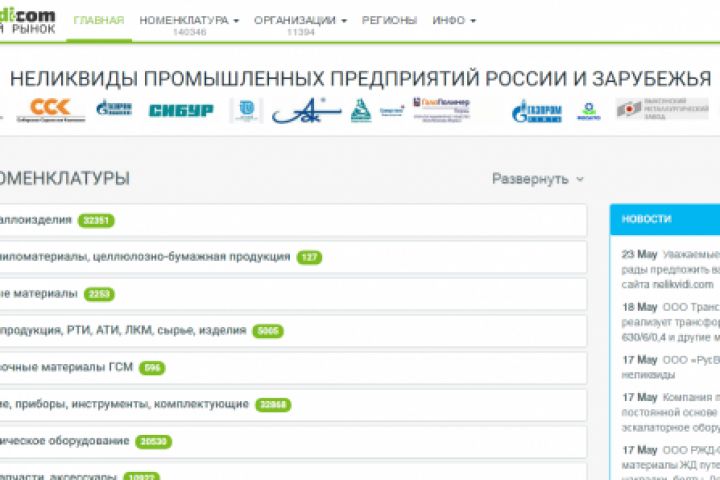This screenshot has width=720, height=480.
Task: Click the green 127 count badge
Action: click(x=309, y=257)
